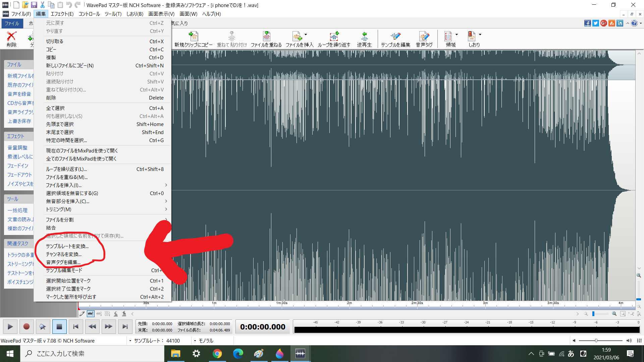Select the pencil sample edit tool
The width and height of the screenshot is (644, 362).
coord(82,314)
